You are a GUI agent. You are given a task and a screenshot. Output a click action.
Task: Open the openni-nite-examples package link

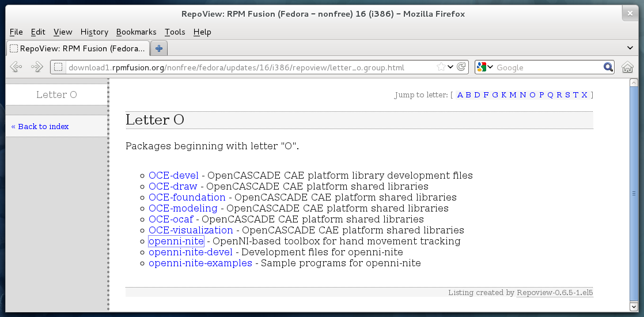200,263
